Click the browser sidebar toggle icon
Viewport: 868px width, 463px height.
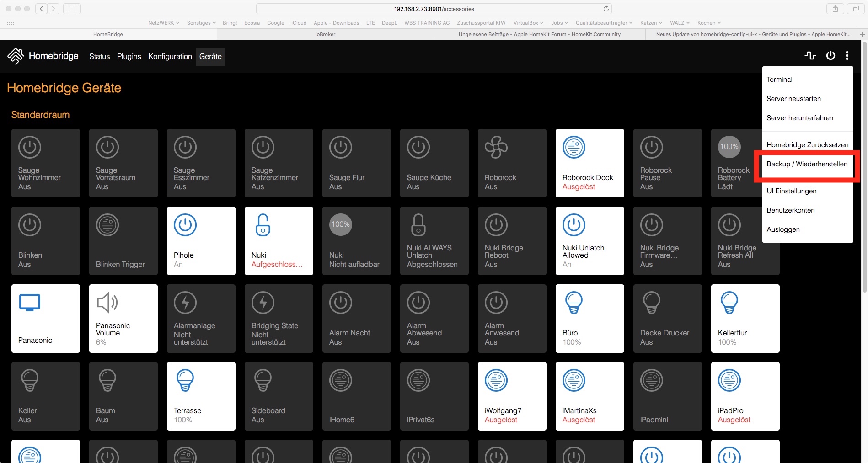pos(72,8)
